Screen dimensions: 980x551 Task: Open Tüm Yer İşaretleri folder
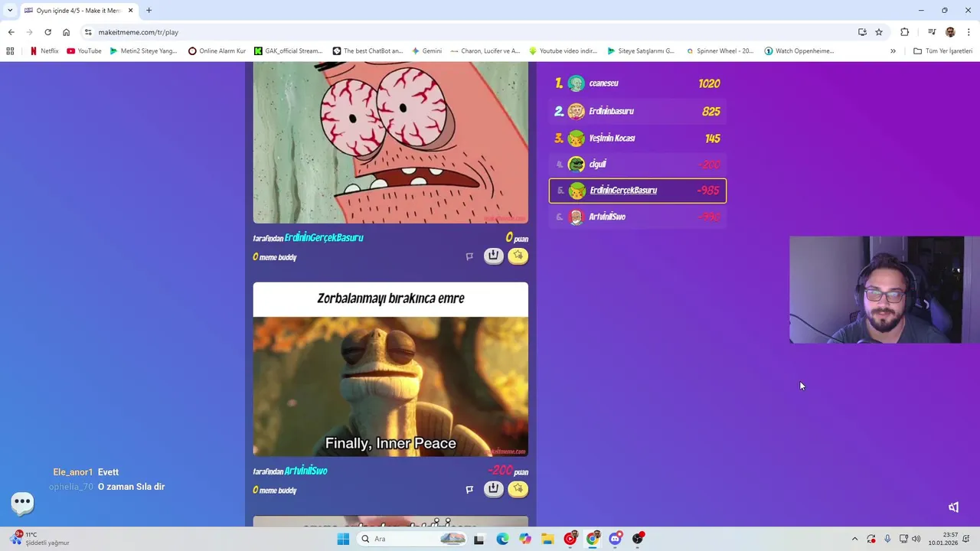[x=942, y=51]
